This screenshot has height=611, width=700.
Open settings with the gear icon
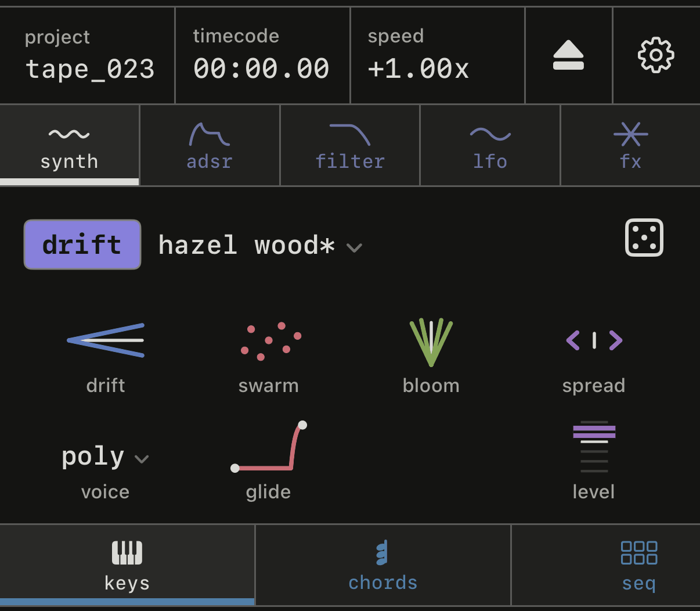656,55
